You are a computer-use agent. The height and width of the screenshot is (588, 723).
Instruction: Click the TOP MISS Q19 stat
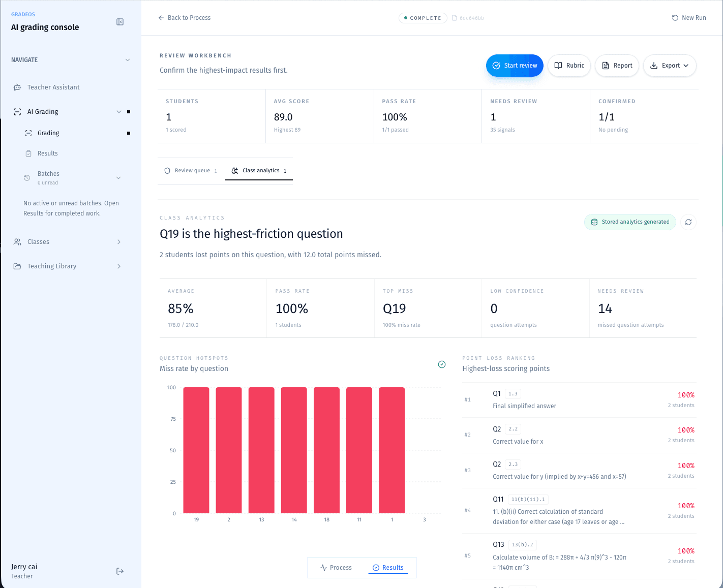click(x=428, y=308)
